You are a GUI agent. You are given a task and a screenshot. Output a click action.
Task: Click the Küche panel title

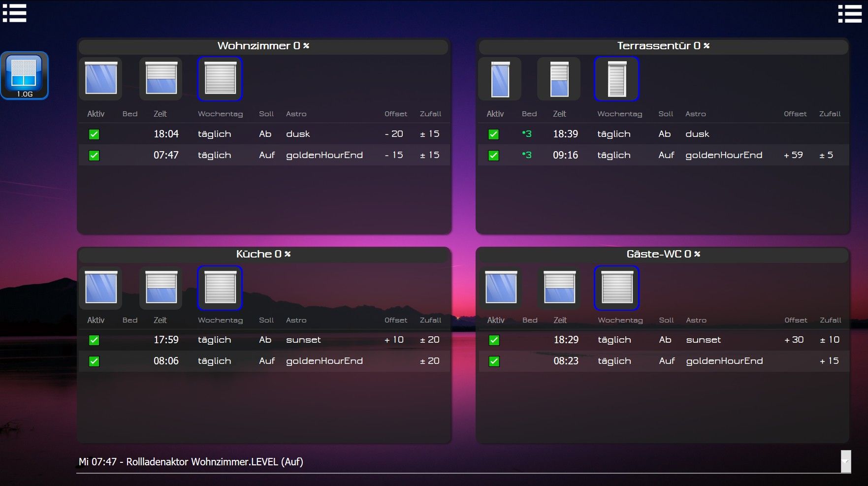263,254
